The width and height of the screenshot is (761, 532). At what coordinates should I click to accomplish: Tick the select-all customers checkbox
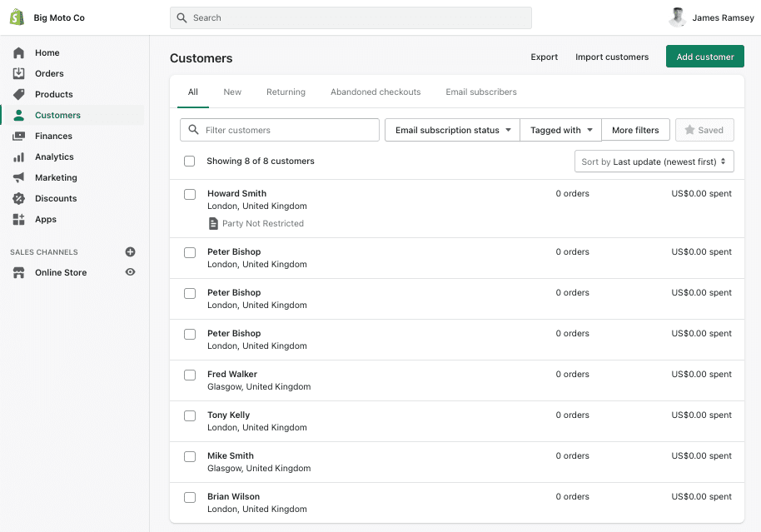pyautogui.click(x=189, y=162)
